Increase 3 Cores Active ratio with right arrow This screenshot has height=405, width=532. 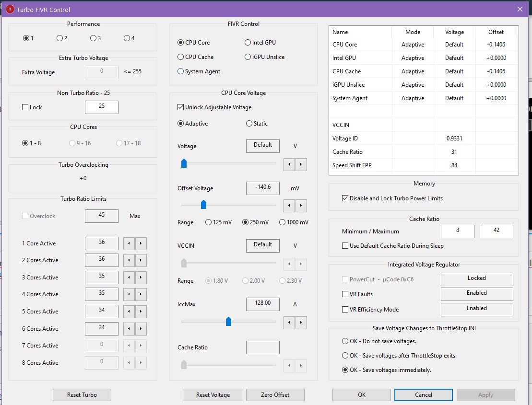pyautogui.click(x=141, y=277)
